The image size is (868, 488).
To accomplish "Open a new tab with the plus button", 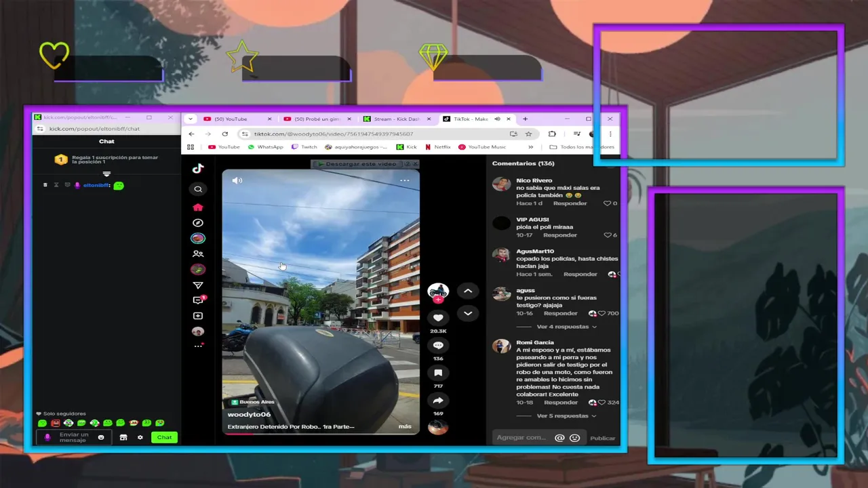I will click(x=525, y=119).
